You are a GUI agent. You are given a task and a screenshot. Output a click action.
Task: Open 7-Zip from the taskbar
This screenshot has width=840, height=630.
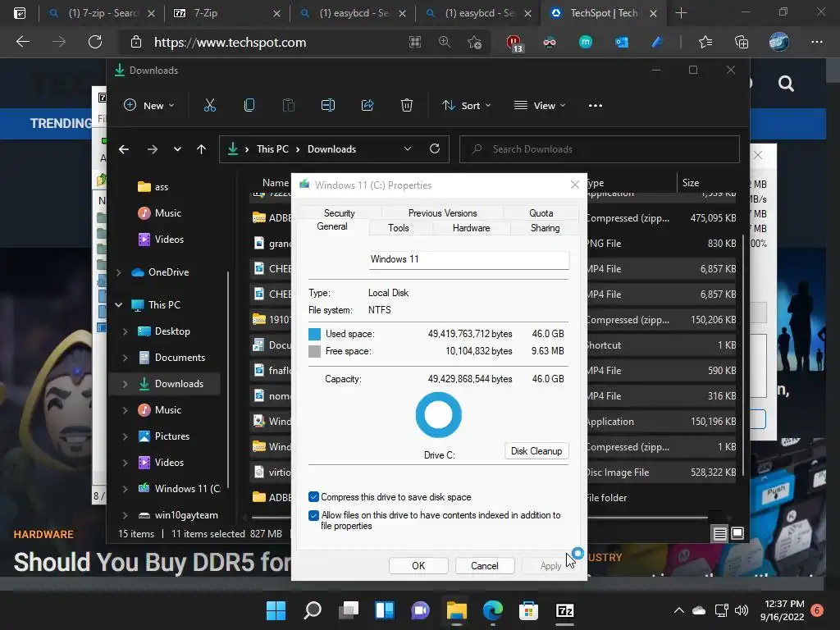tap(564, 610)
